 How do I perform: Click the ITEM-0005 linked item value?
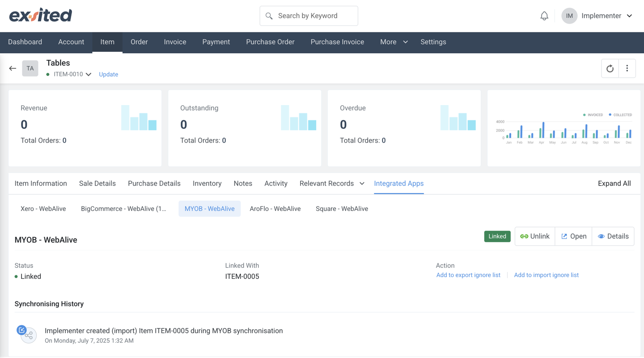point(242,277)
